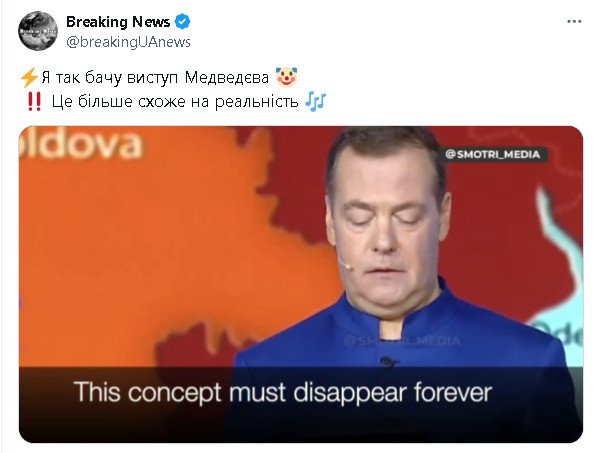Click the @SMOTRI_MEDIA watermark badge in video
595x453 pixels.
(493, 154)
